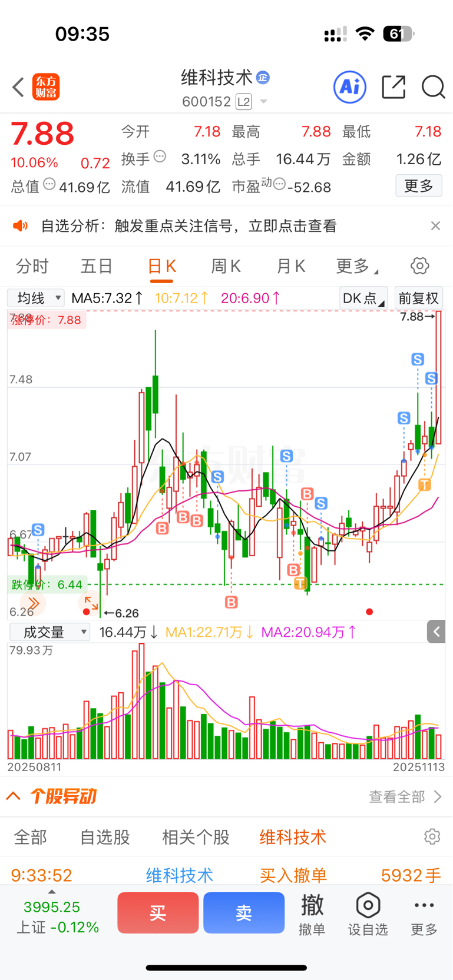453x980 pixels.
Task: Tap the L2 level badge
Action: click(x=244, y=102)
